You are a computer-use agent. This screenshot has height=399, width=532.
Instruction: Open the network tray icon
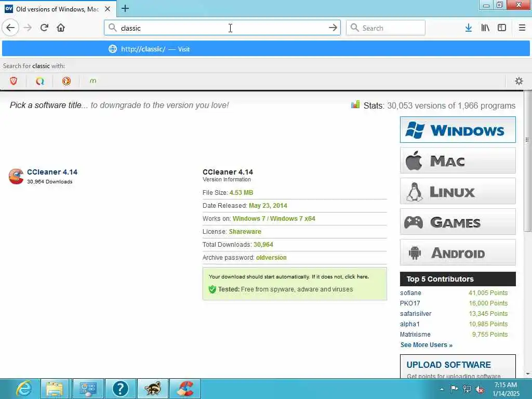(x=467, y=389)
